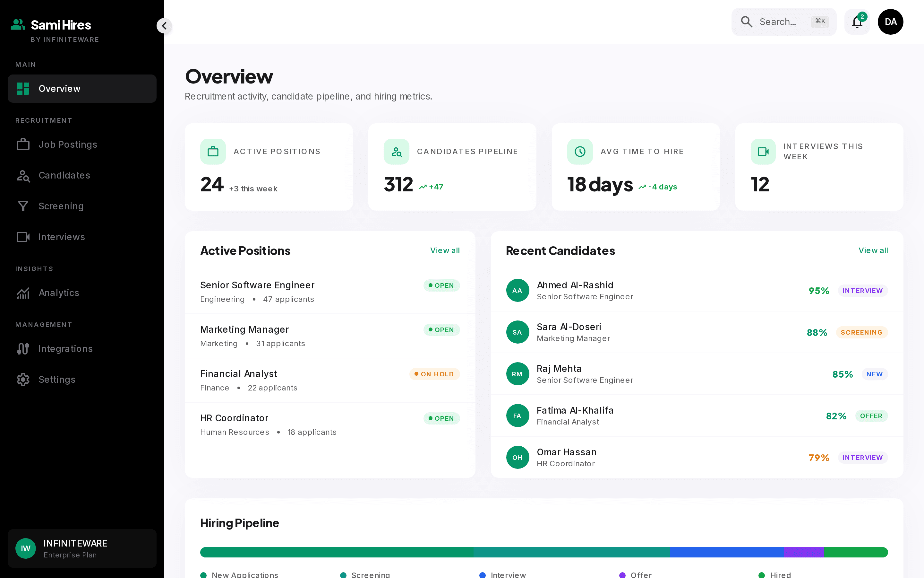The height and width of the screenshot is (578, 924).
Task: Click the Analytics chart icon
Action: click(x=23, y=293)
